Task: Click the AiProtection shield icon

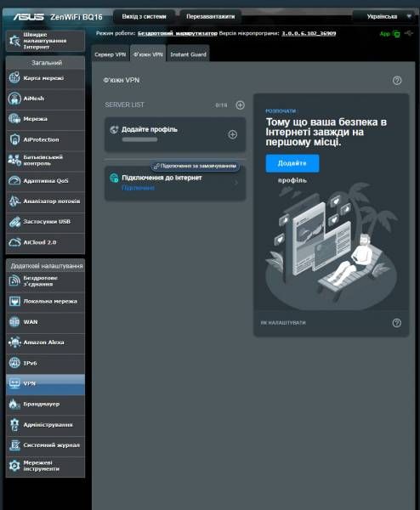Action: tap(14, 139)
